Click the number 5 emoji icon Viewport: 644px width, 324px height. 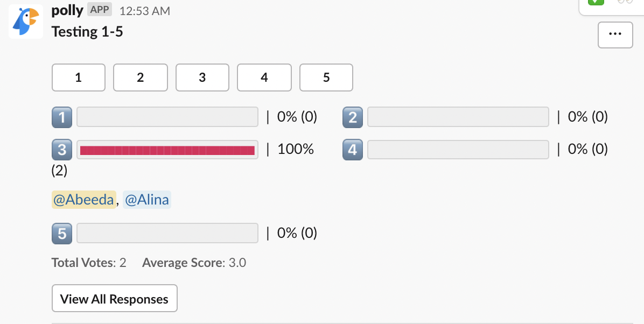(x=62, y=233)
